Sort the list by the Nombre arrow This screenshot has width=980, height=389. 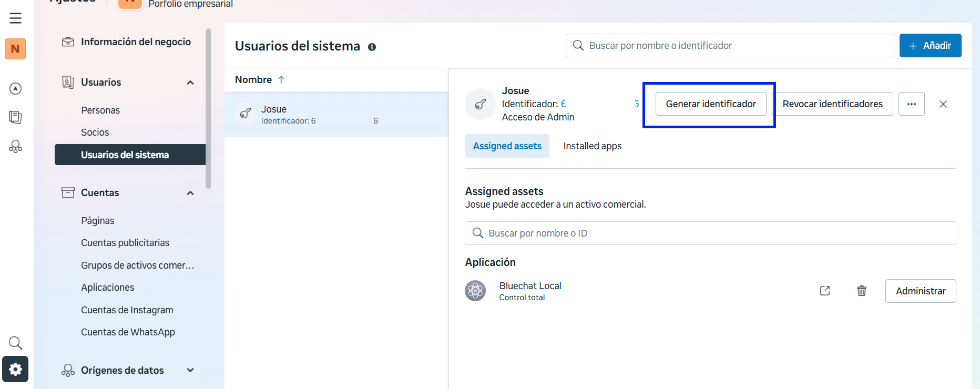(281, 79)
